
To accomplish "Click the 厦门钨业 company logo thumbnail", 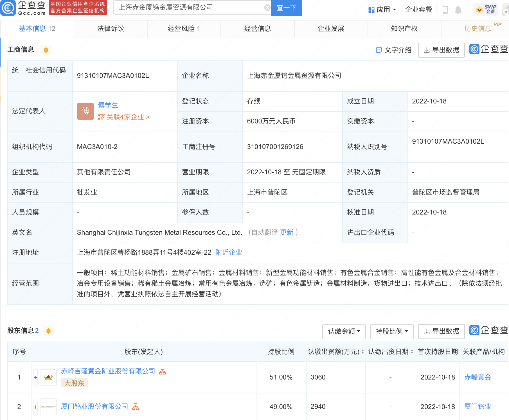I will (x=48, y=407).
